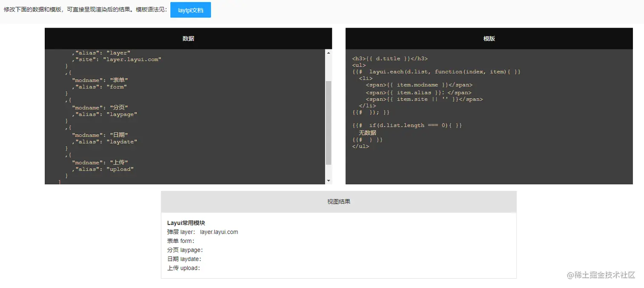Click the "alias": "laypage" line
This screenshot has width=644, height=288.
point(104,114)
